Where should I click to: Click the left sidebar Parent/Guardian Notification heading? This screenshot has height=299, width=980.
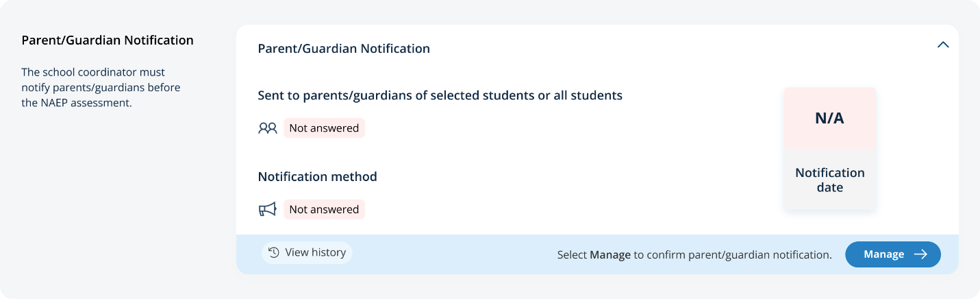point(108,40)
